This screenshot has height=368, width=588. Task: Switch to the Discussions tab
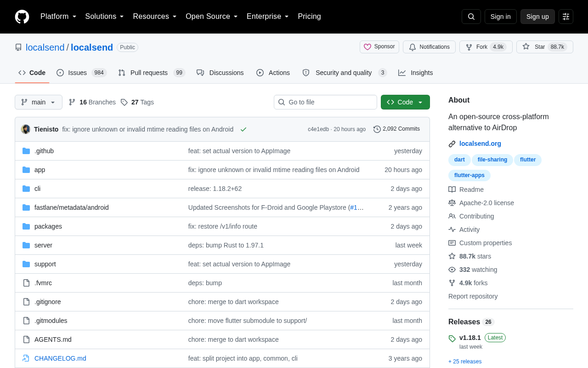[x=220, y=73]
